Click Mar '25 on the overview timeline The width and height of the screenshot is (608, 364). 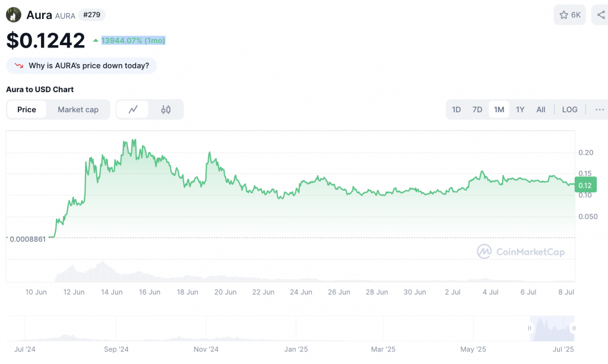(x=383, y=349)
